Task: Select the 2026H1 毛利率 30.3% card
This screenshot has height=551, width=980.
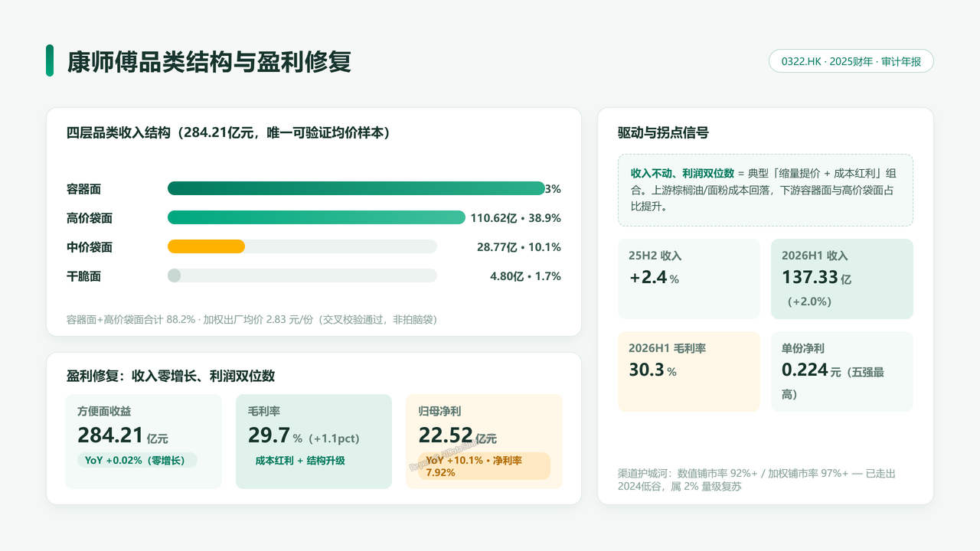Action: (689, 371)
